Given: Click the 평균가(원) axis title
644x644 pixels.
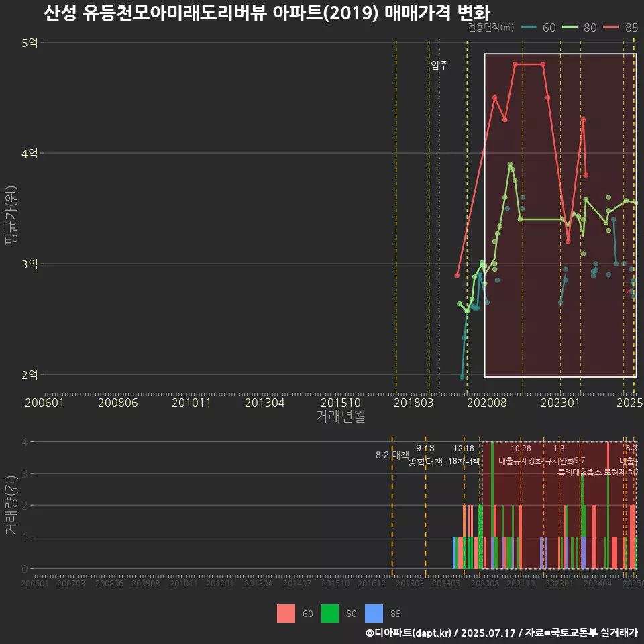Looking at the screenshot, I should [11, 215].
